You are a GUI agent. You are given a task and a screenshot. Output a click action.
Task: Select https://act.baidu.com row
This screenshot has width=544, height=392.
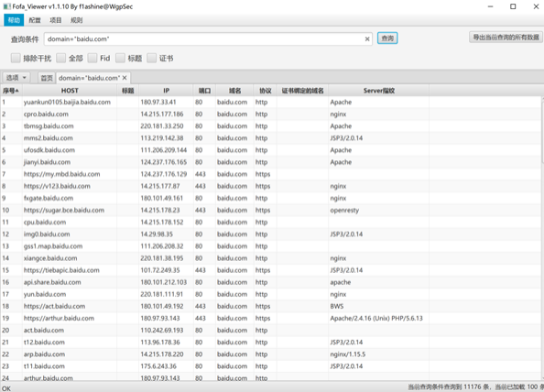(270, 306)
